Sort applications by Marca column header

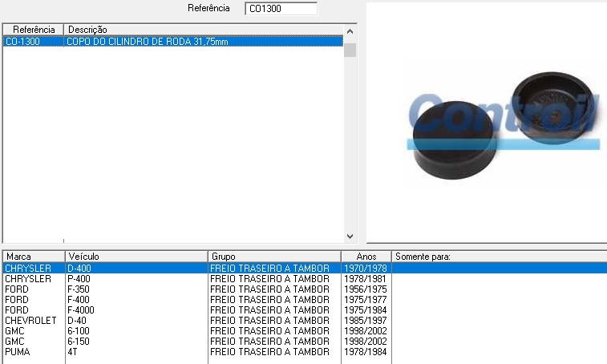(x=33, y=257)
